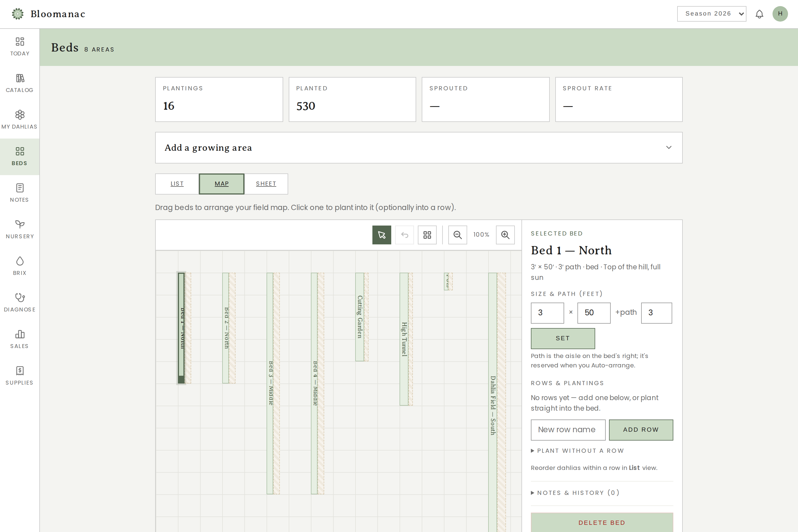Undo the last map change

click(405, 235)
